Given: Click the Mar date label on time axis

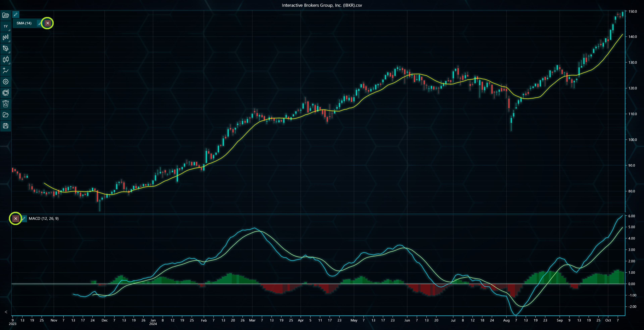Looking at the screenshot, I should point(252,320).
